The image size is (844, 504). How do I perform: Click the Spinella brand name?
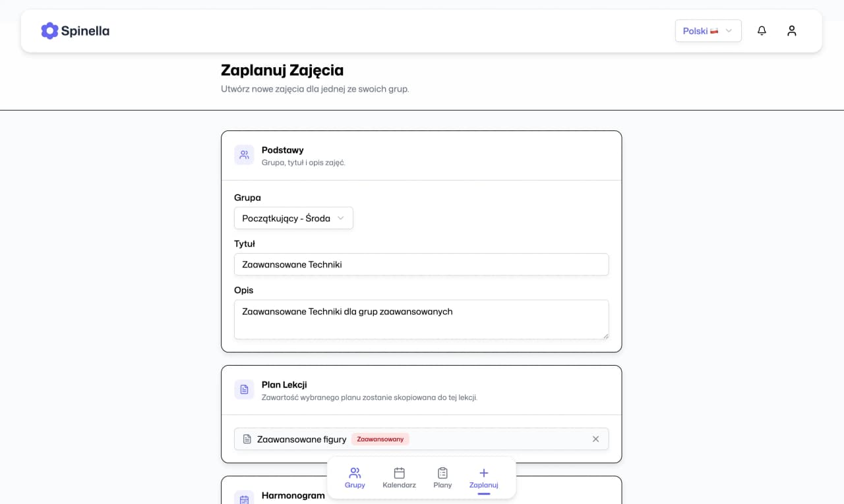click(85, 31)
